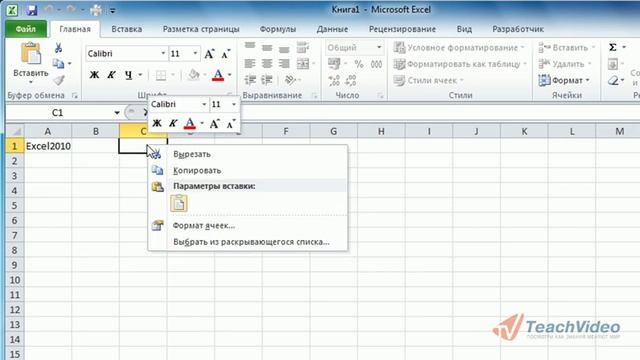The image size is (640, 360).
Task: Select column F header
Action: [x=286, y=131]
